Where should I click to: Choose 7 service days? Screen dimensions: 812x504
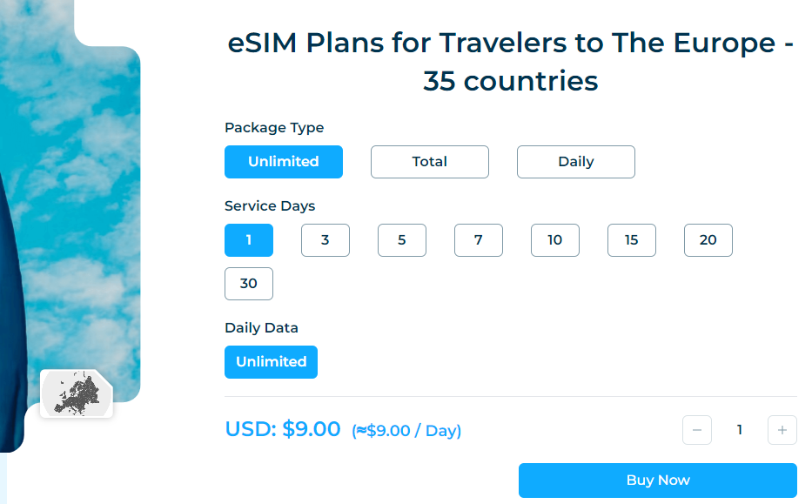pyautogui.click(x=479, y=240)
